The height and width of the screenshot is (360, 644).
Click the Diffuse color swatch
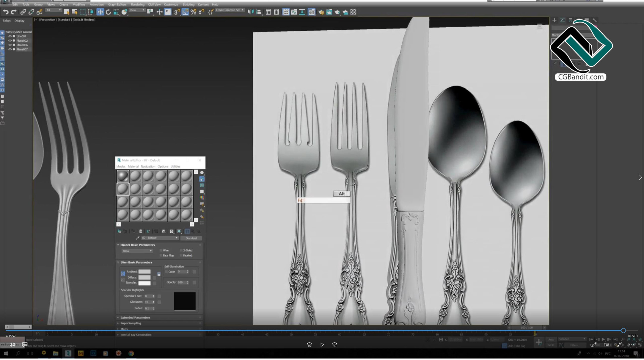coord(144,277)
